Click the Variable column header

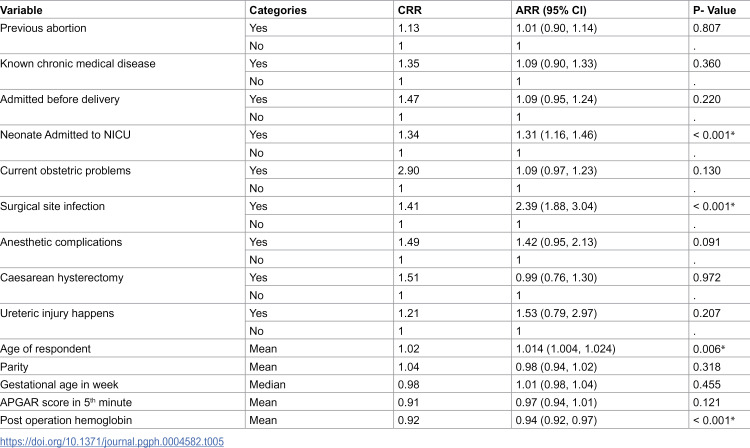(x=22, y=10)
